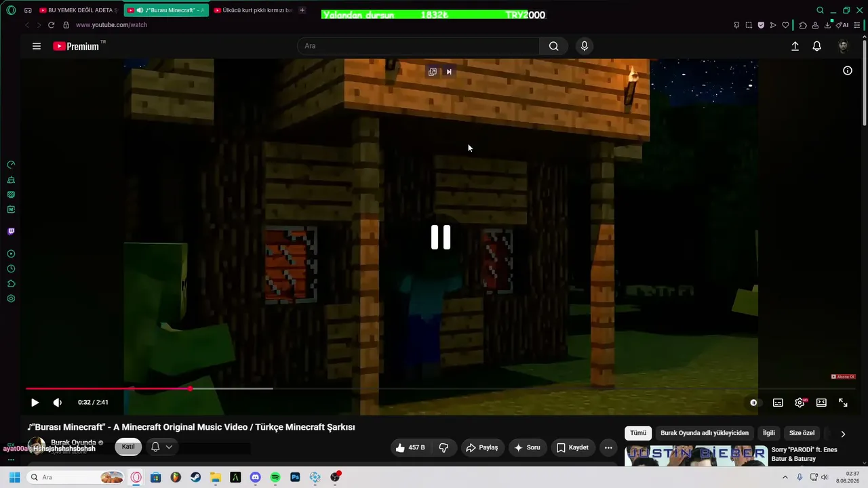The image size is (868, 488).
Task: Open the Windows Start menu
Action: coord(14,477)
